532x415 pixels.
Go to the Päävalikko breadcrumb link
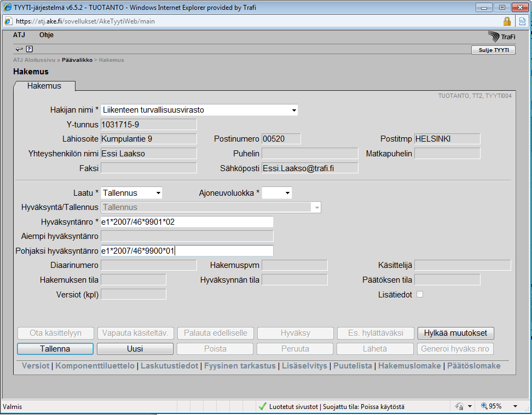77,60
